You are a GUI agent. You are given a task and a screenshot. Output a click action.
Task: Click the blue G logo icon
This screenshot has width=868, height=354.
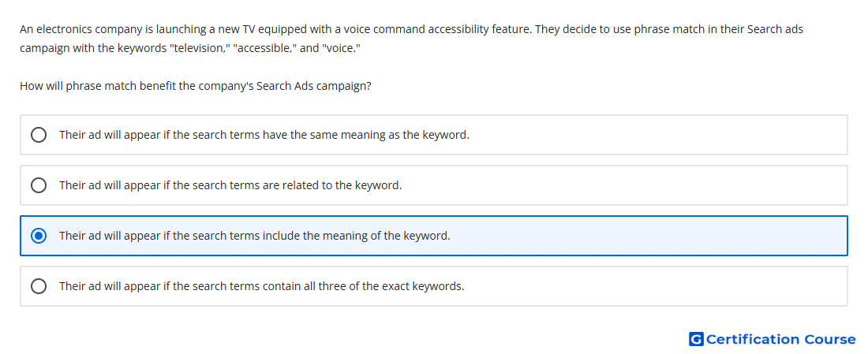point(696,339)
